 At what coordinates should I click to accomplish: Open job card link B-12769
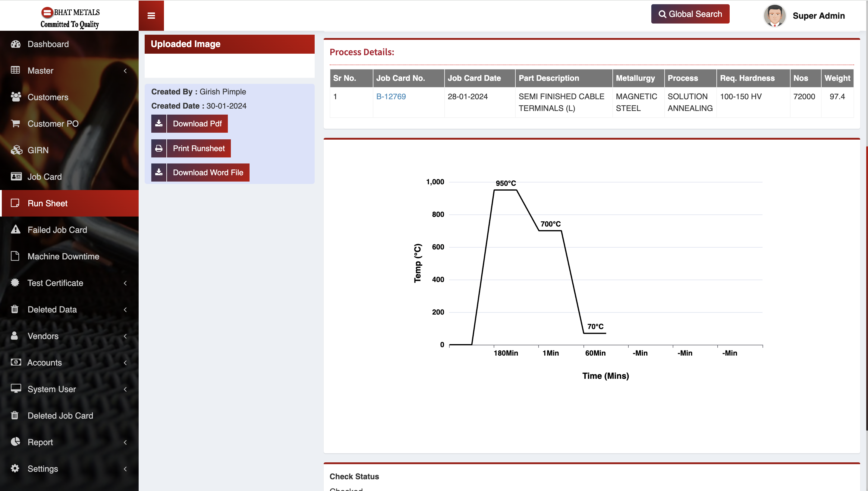point(391,97)
